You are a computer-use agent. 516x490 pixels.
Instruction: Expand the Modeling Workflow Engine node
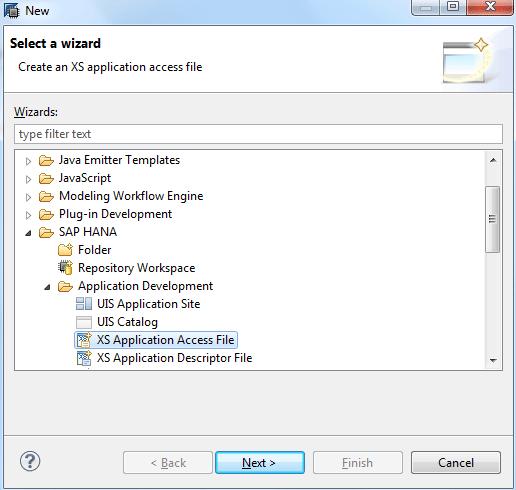[x=28, y=197]
